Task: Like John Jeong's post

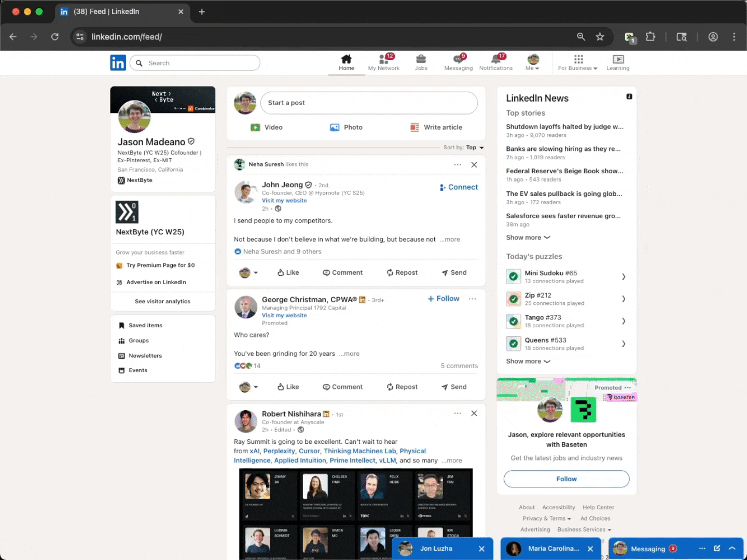Action: pyautogui.click(x=288, y=272)
